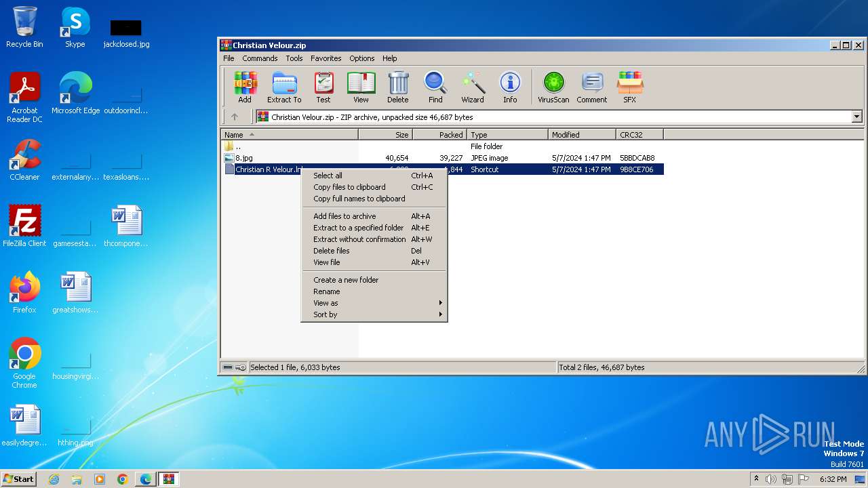Open the Tools menu

[x=294, y=58]
